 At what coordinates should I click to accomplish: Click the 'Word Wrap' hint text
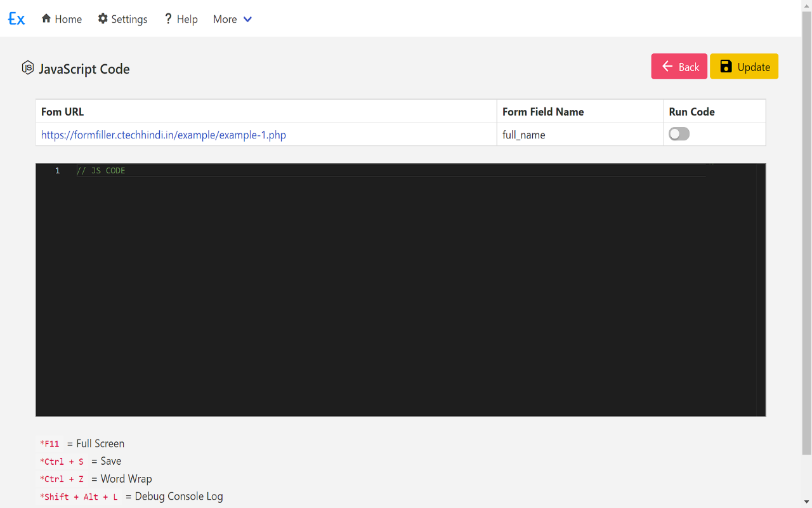click(x=126, y=479)
